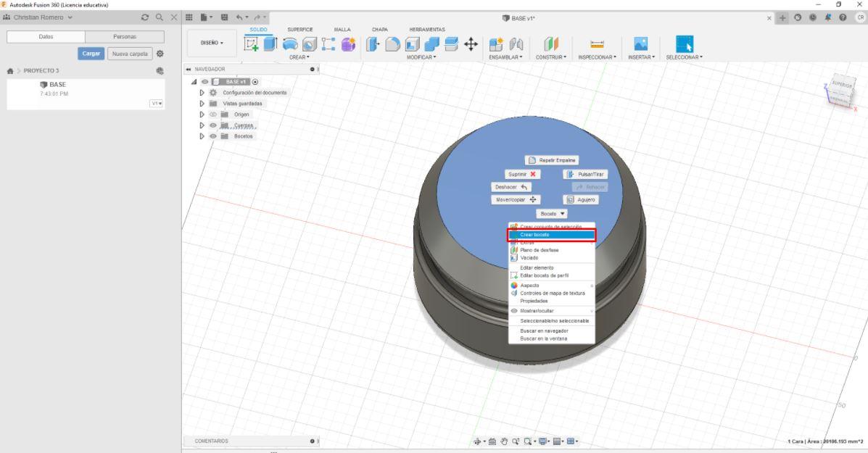
Task: Choose Plano de desfase from context menu
Action: pos(551,250)
